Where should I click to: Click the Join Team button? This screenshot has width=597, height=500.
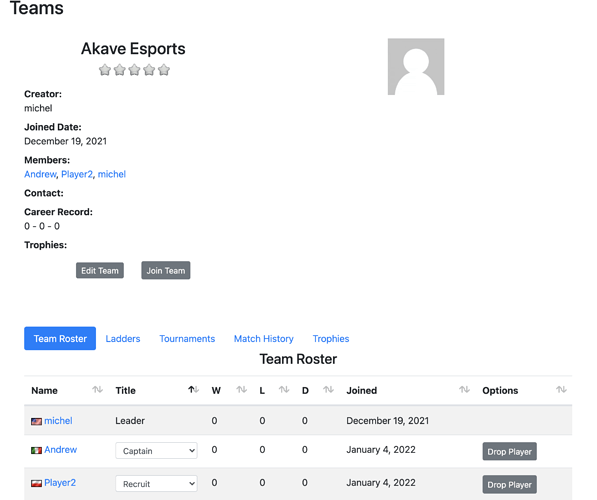pos(166,270)
